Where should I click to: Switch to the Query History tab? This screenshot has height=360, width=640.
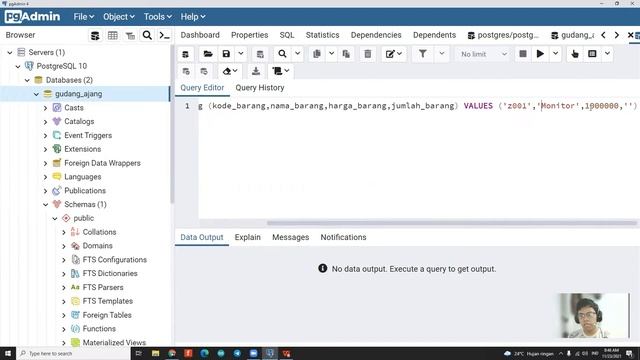tap(260, 88)
